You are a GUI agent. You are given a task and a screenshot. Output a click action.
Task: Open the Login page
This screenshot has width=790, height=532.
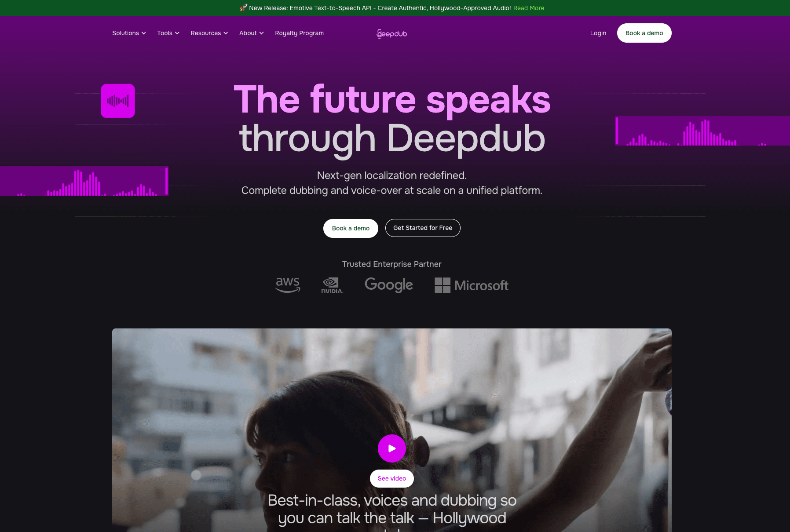598,33
